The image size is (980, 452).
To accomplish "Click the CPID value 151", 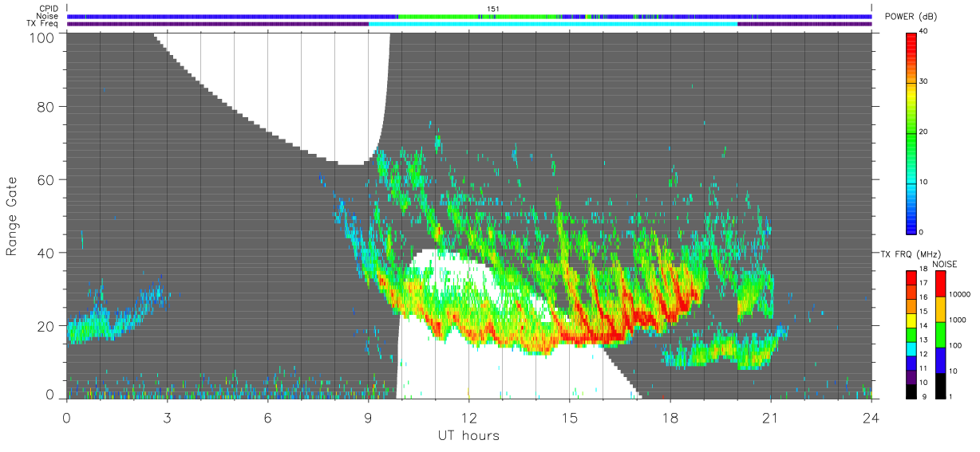I will tap(493, 9).
